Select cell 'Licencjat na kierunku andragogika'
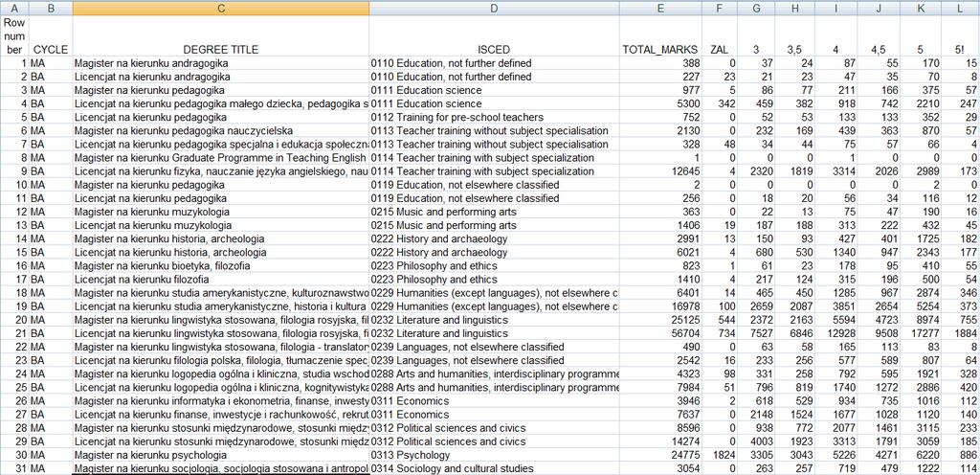This screenshot has height=475, width=980. pyautogui.click(x=221, y=77)
